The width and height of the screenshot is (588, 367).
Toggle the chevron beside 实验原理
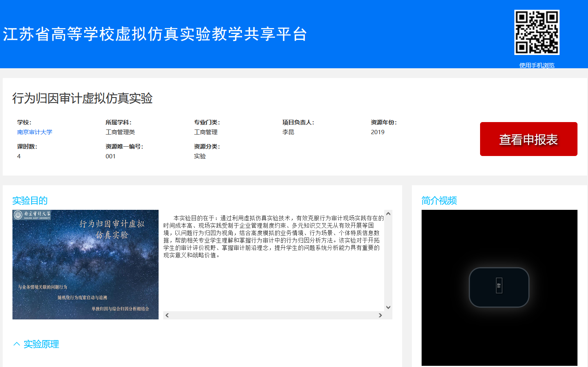pyautogui.click(x=16, y=344)
